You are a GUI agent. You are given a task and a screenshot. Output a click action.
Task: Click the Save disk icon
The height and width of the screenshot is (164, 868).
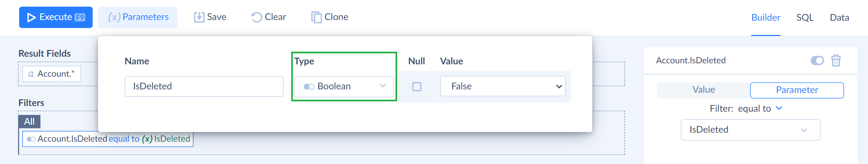(199, 17)
